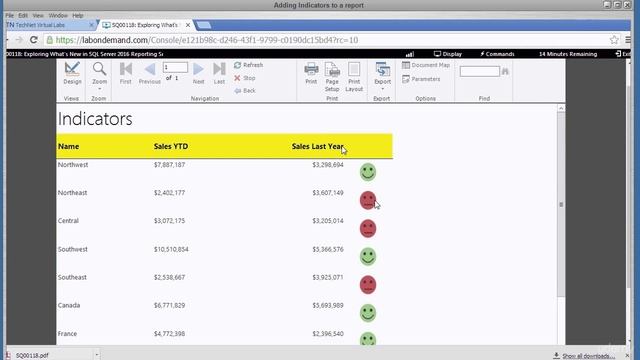
Task: Print the report
Action: coord(311,73)
